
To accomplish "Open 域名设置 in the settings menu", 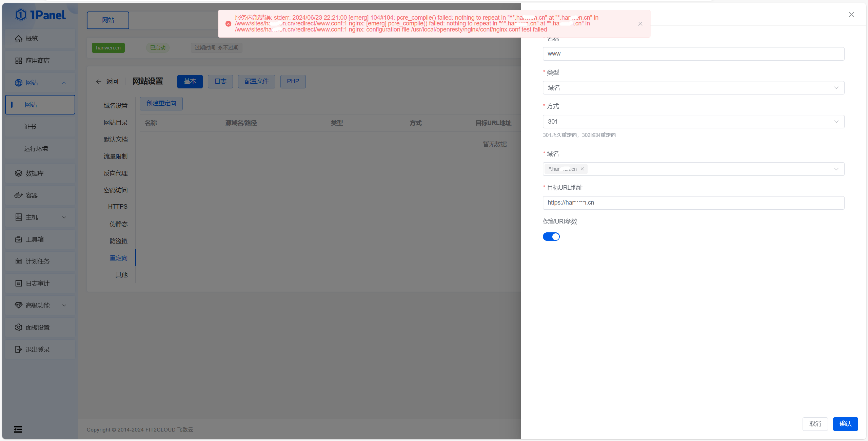I will pyautogui.click(x=116, y=106).
